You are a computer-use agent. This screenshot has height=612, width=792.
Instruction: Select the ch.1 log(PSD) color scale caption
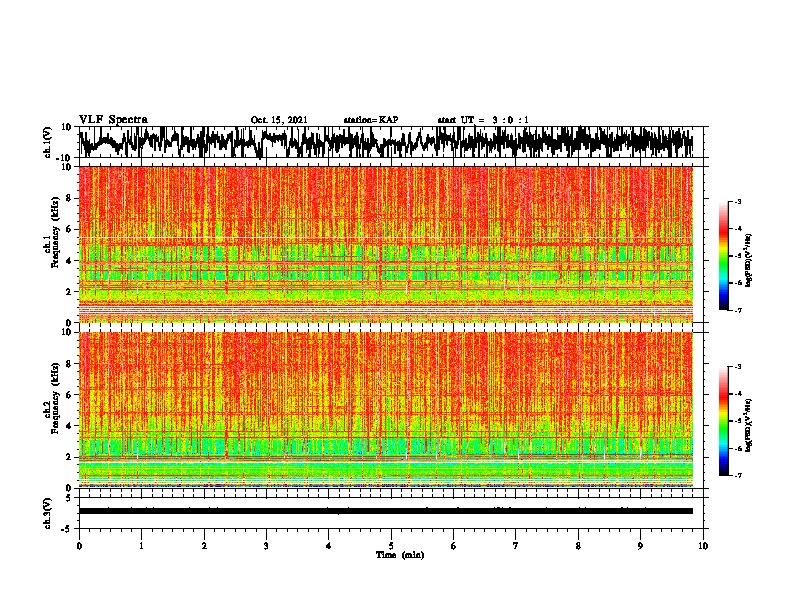tap(749, 261)
